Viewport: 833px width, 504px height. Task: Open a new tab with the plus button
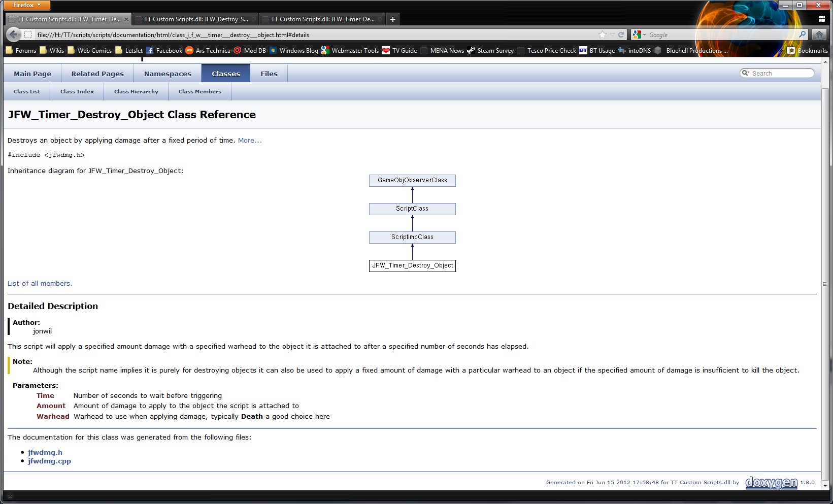click(392, 19)
